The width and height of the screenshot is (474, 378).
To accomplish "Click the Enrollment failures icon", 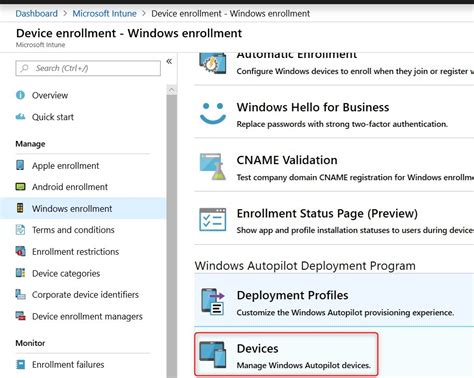I will pyautogui.click(x=20, y=364).
